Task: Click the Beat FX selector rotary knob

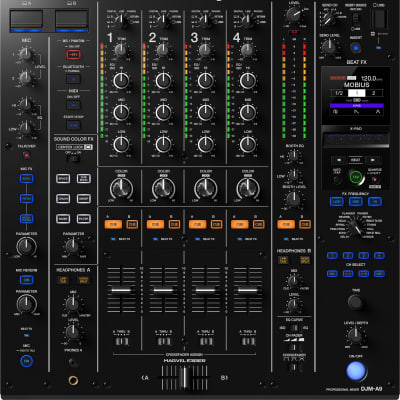Action: pos(356,228)
